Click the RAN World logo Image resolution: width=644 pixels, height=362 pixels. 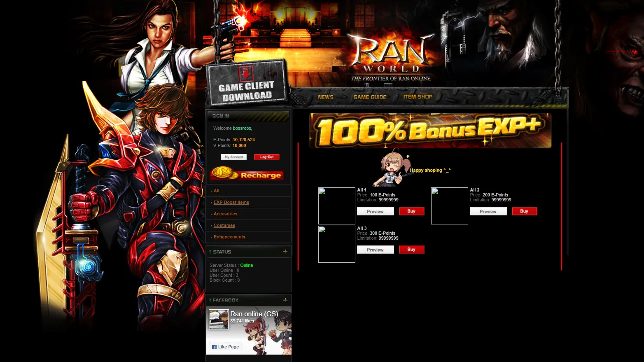point(391,58)
